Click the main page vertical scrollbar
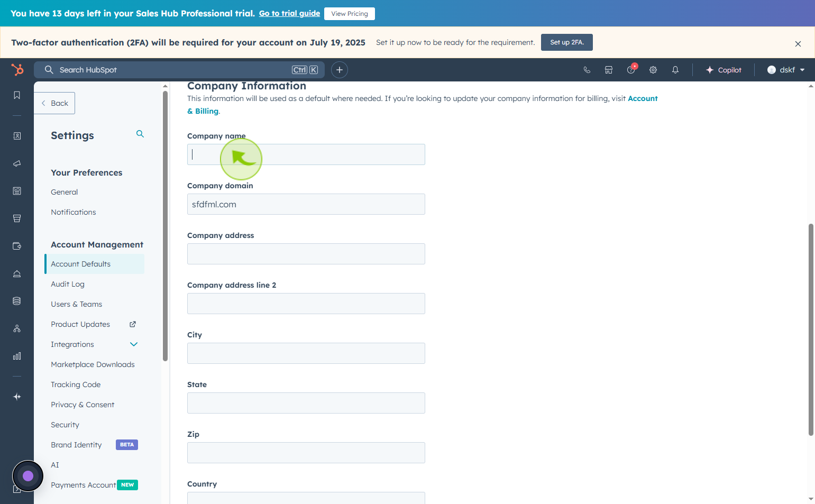Viewport: 815px width, 504px height. pos(811,329)
